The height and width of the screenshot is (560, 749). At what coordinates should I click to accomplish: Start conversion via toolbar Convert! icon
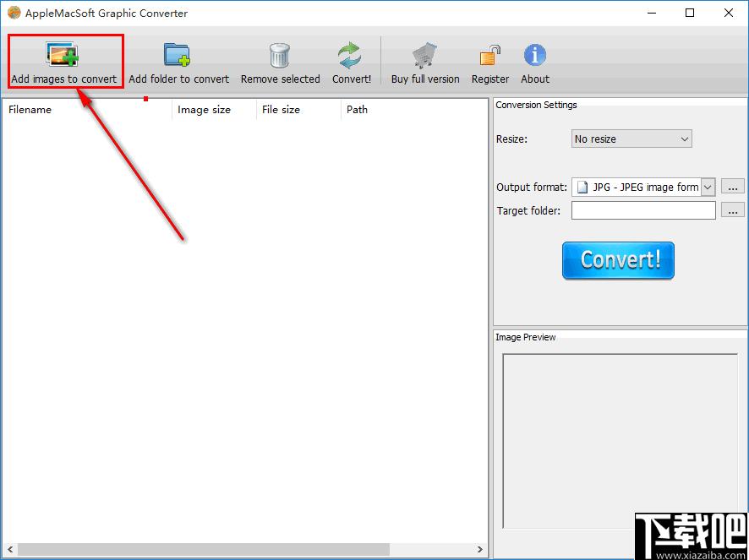(x=350, y=55)
